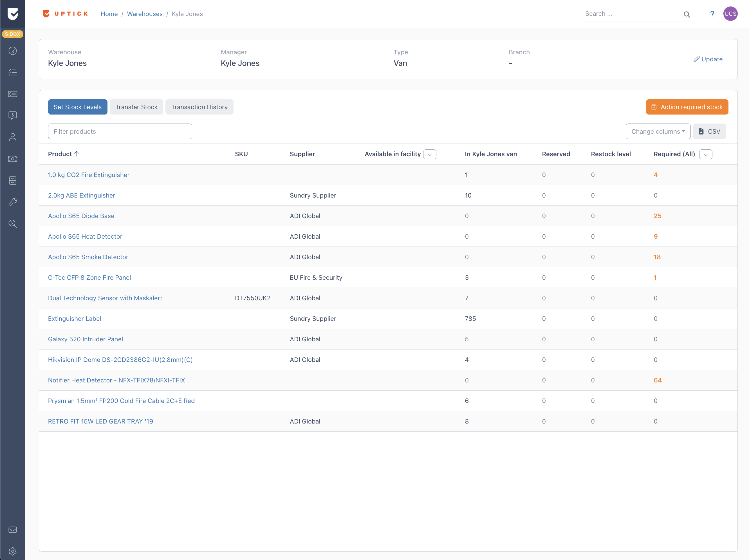
Task: Open the documents archive icon in sidebar
Action: pyautogui.click(x=13, y=180)
